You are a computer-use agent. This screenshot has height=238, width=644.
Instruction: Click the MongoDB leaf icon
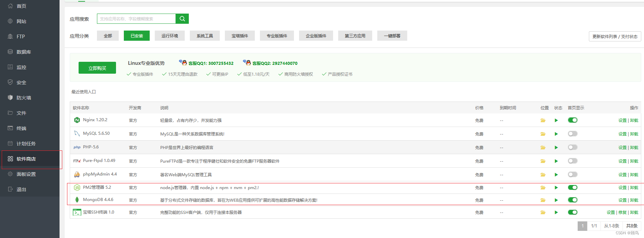coord(77,200)
